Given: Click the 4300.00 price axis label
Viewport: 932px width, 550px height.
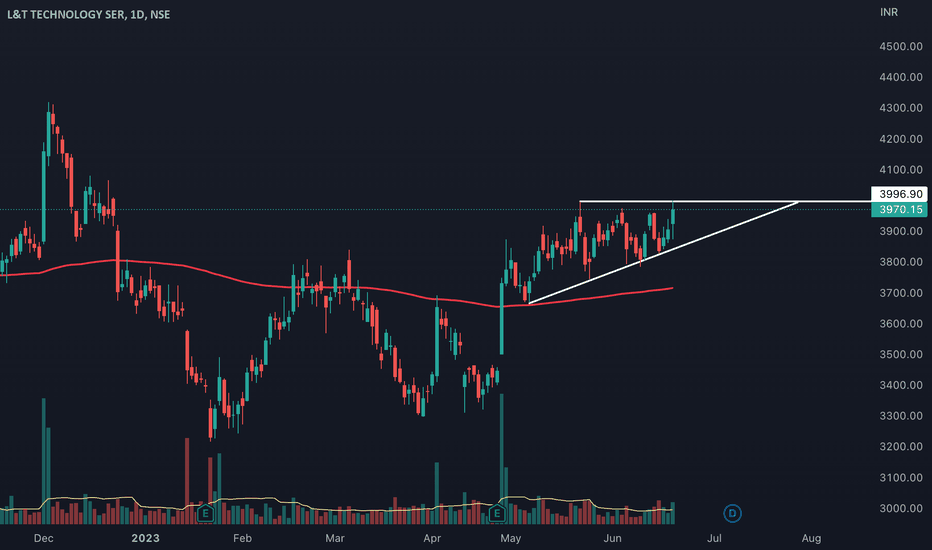Looking at the screenshot, I should coord(901,108).
